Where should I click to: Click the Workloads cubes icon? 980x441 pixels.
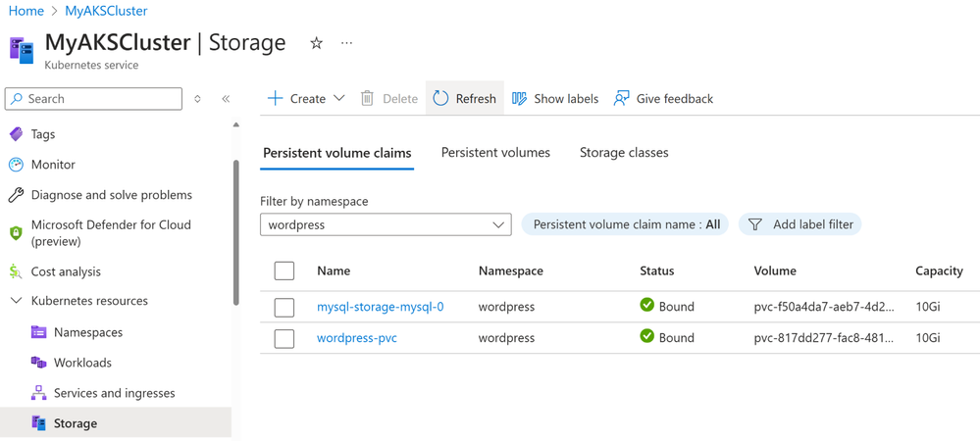(x=39, y=363)
